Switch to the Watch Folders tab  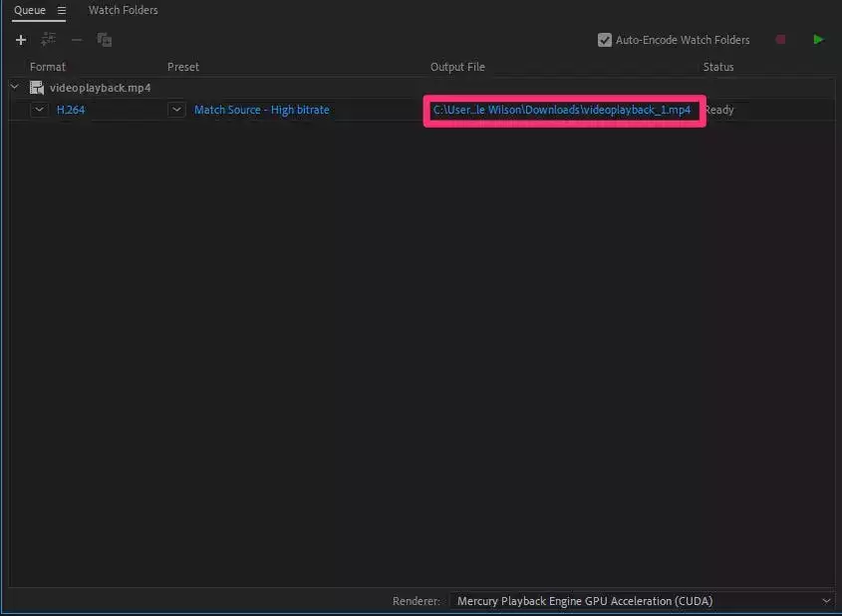[x=123, y=10]
